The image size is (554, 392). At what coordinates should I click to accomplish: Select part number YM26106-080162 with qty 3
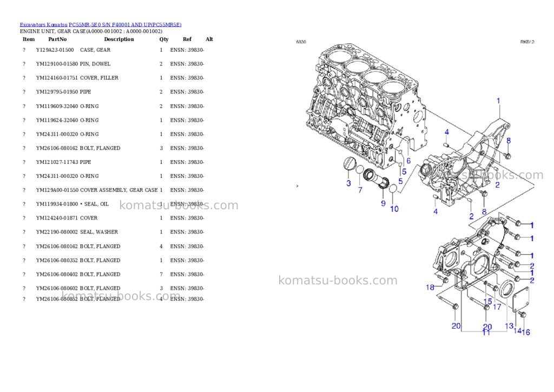pyautogui.click(x=57, y=148)
